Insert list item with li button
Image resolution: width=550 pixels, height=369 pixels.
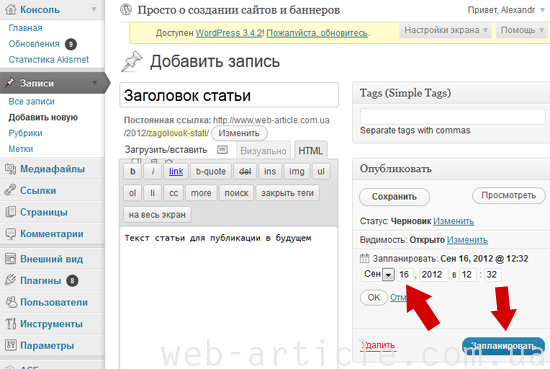tap(153, 193)
